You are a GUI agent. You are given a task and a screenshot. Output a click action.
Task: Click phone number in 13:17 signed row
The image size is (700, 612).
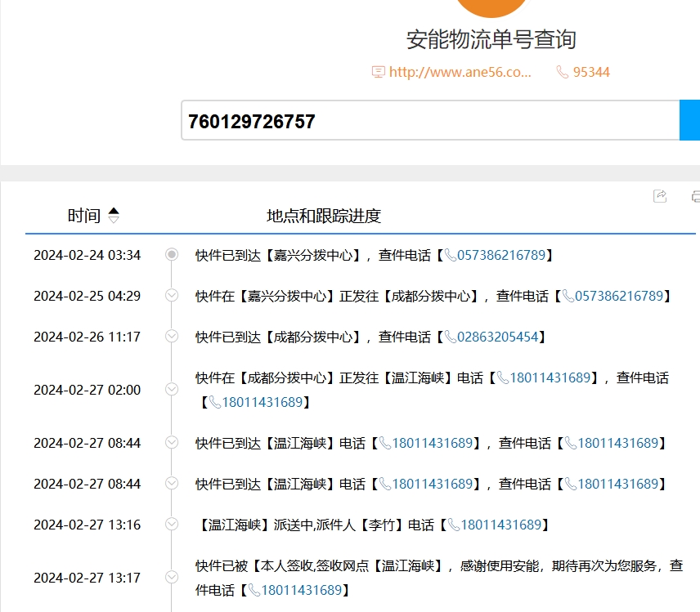302,591
